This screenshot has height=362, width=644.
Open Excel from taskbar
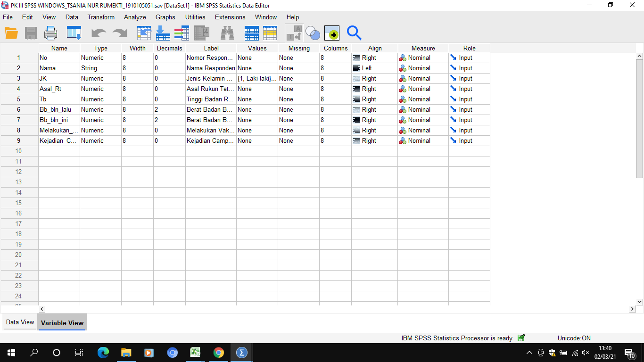[195, 353]
